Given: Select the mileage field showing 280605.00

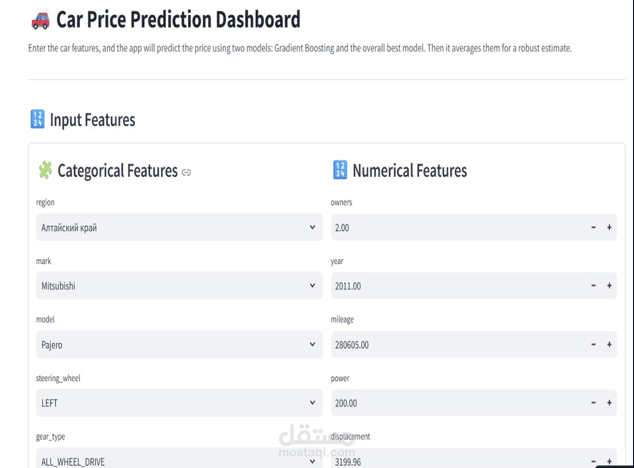Looking at the screenshot, I should point(455,345).
